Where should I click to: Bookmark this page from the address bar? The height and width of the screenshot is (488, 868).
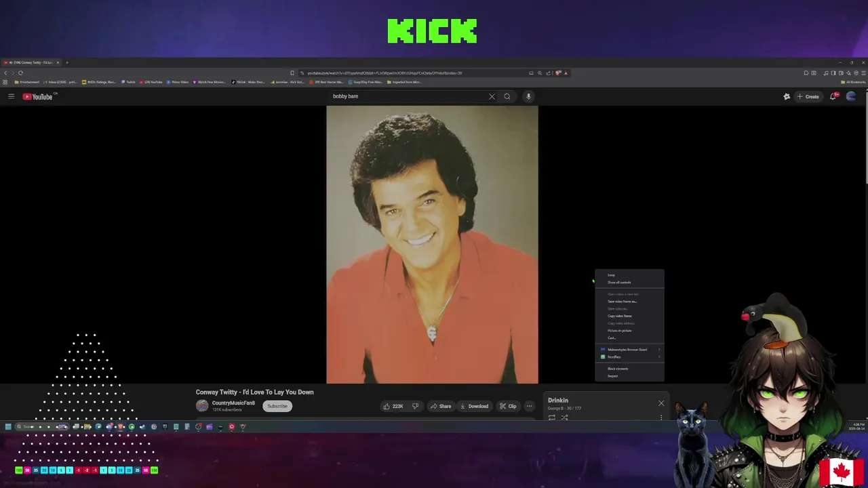(292, 73)
